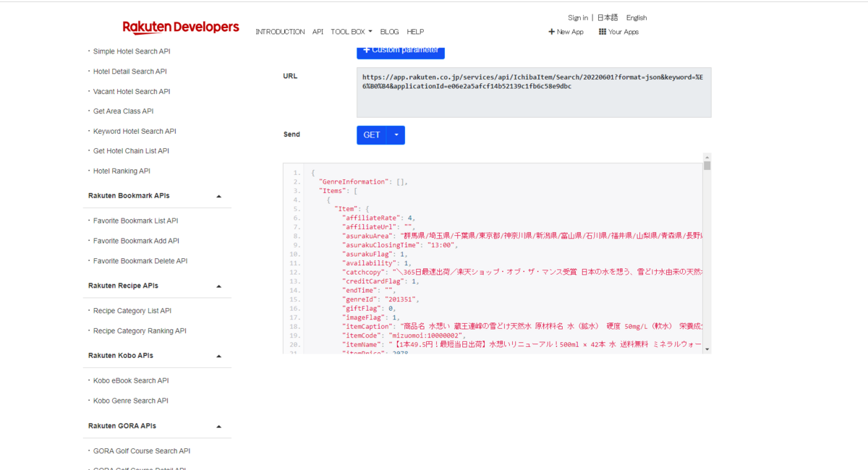Screen dimensions: 868x470
Task: Open Hotel Ranking API
Action: [x=122, y=171]
